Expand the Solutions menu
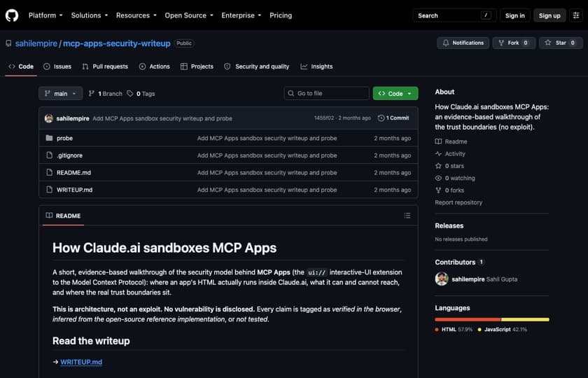The width and height of the screenshot is (588, 378). click(90, 15)
